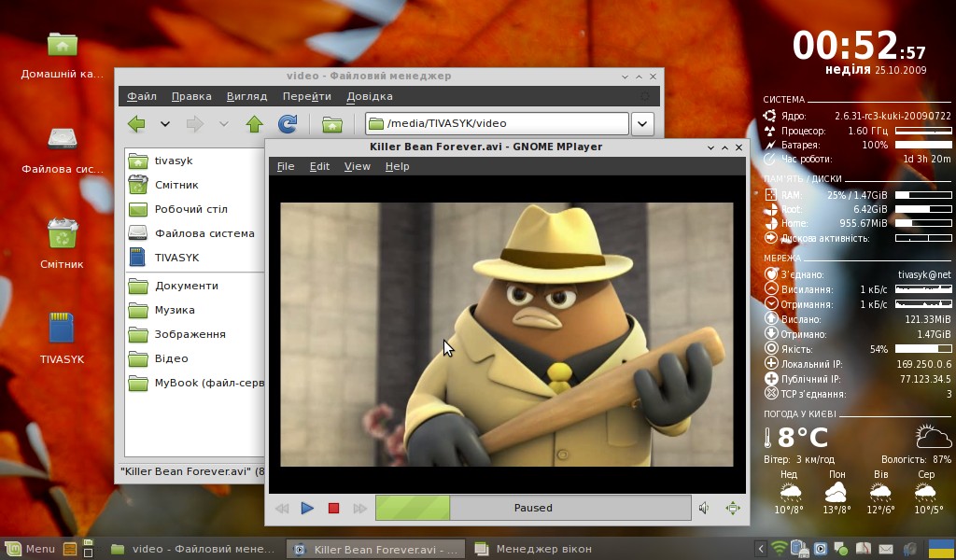Click the volume speaker icon in MPlayer

[x=704, y=509]
